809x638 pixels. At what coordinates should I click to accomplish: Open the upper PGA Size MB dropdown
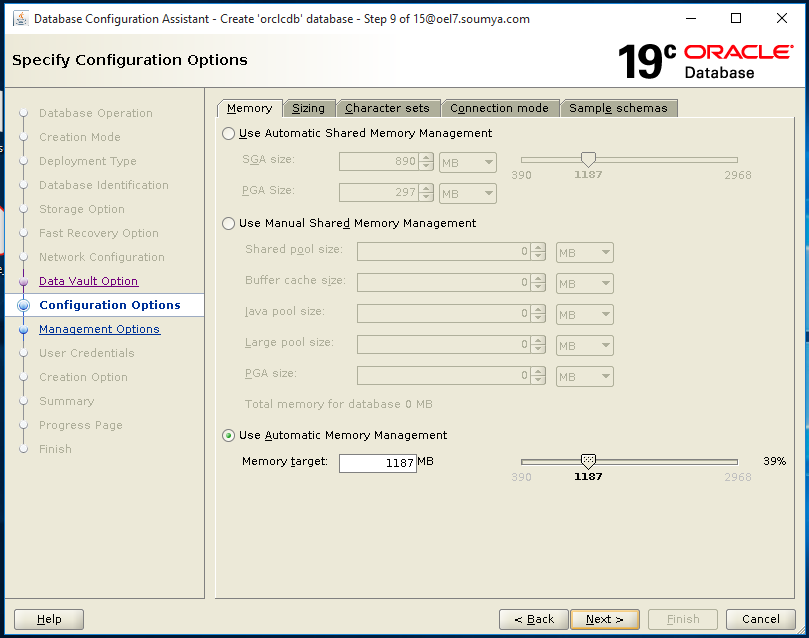click(x=468, y=193)
